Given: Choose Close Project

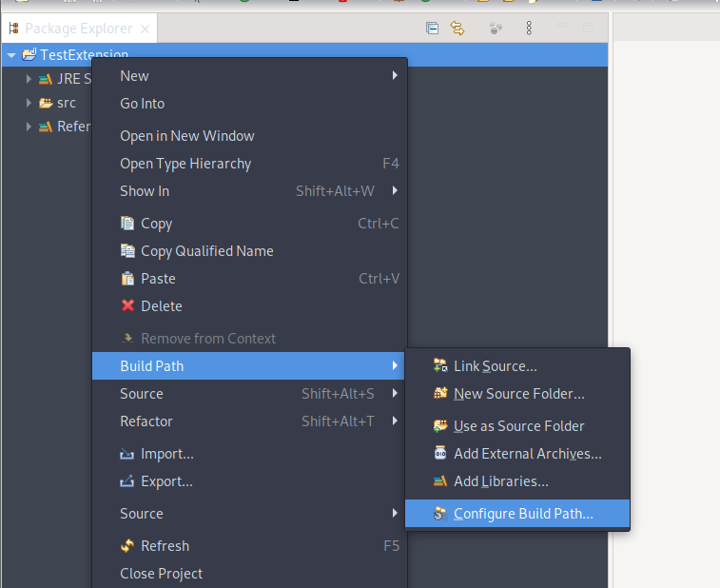Looking at the screenshot, I should (161, 574).
